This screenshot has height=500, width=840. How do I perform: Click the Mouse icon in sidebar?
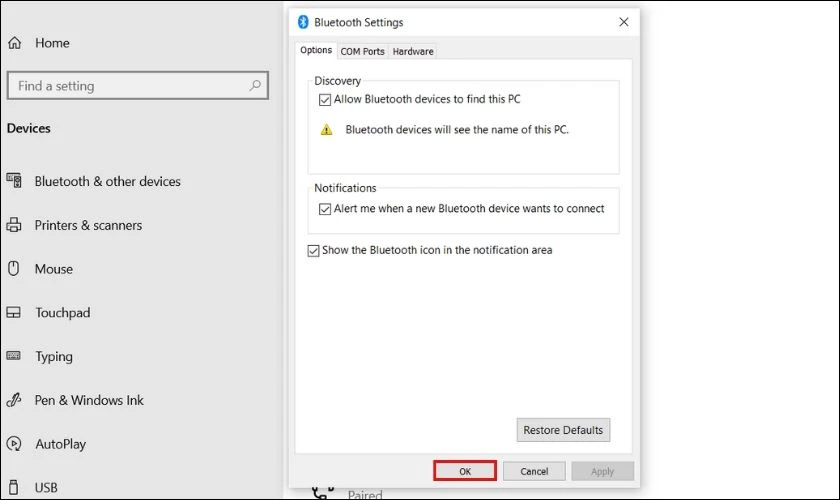click(x=14, y=268)
